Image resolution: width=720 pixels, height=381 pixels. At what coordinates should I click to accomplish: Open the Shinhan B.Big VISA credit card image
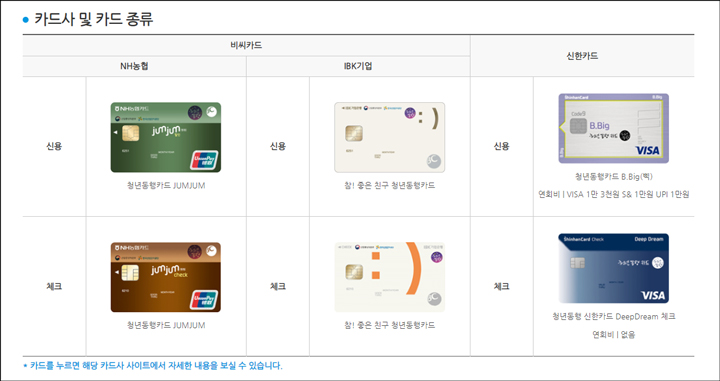coord(613,128)
